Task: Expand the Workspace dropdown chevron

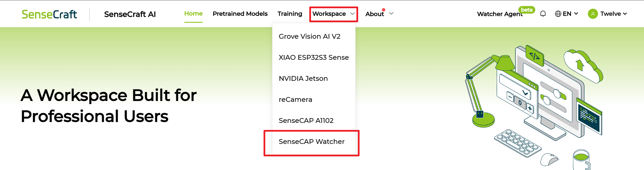Action: (352, 14)
